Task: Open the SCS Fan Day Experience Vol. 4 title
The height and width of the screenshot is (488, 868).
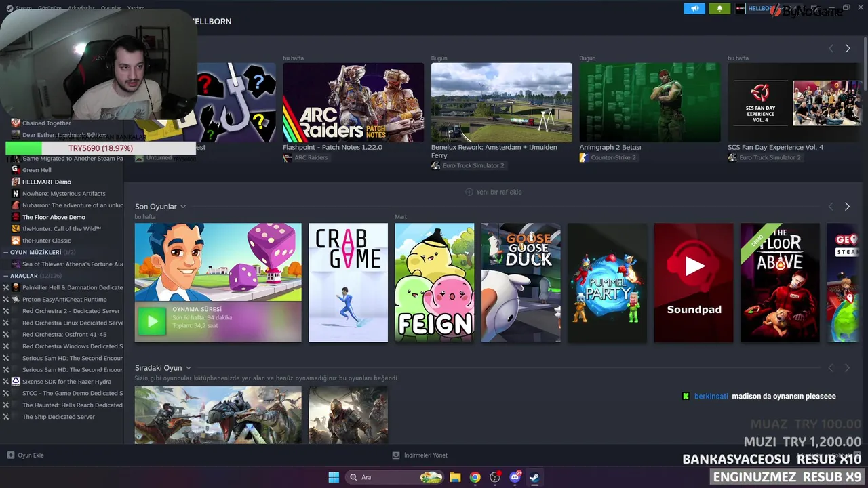Action: click(x=775, y=147)
